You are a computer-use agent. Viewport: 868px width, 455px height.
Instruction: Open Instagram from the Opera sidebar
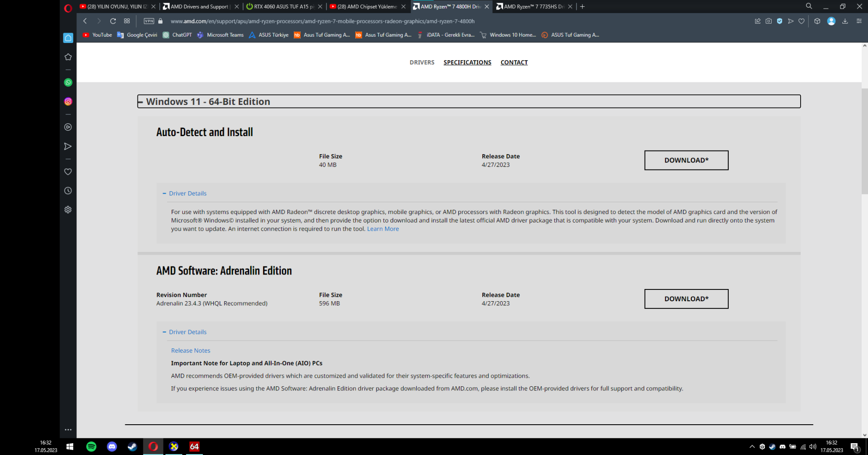(x=68, y=101)
